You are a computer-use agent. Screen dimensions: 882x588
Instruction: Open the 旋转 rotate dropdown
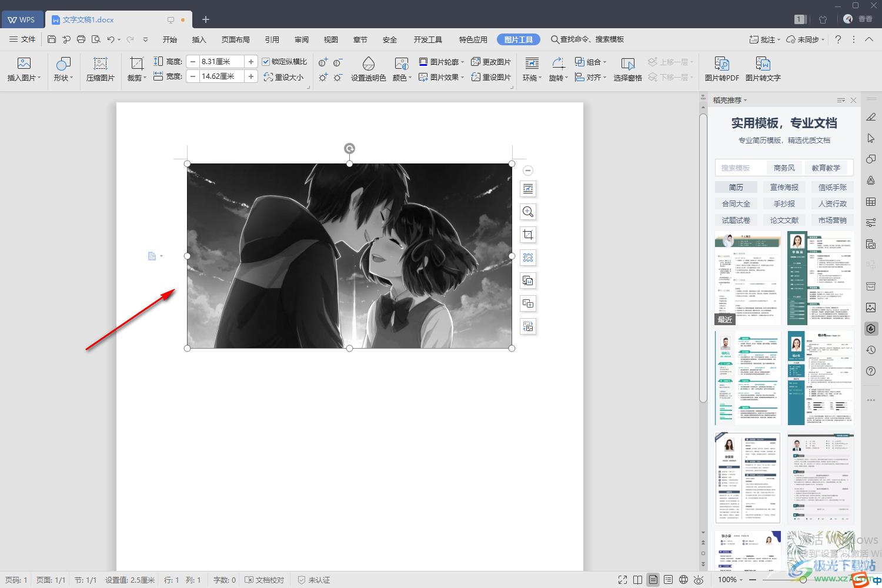tap(559, 78)
